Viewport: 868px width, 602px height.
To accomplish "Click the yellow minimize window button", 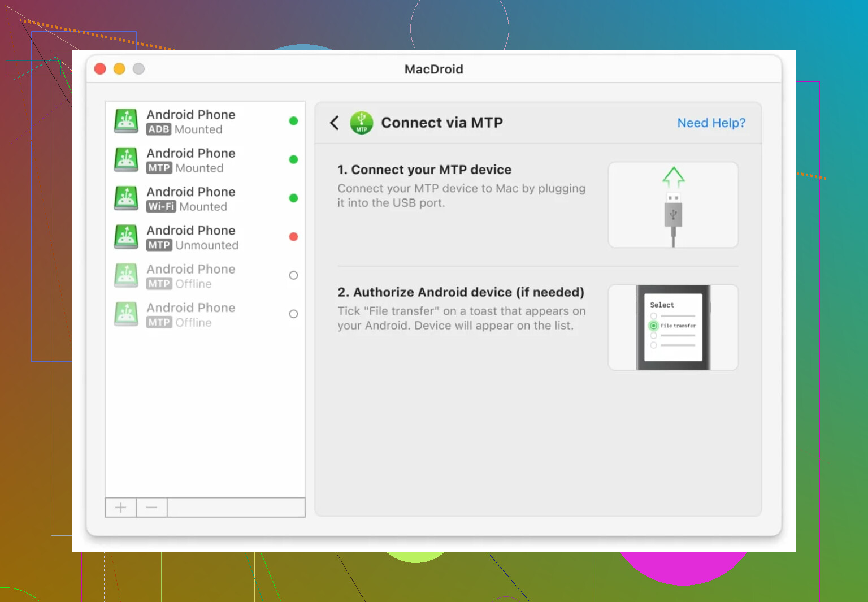I will coord(119,69).
